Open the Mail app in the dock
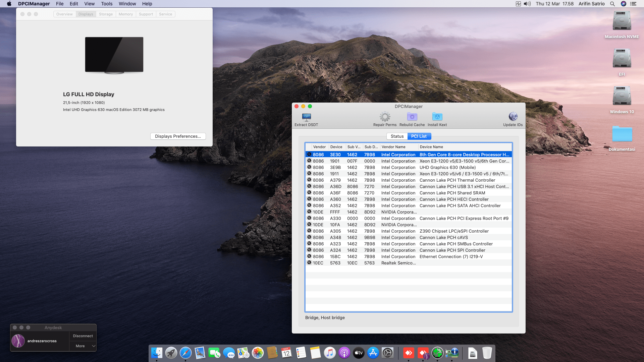This screenshot has height=362, width=644. click(x=200, y=353)
